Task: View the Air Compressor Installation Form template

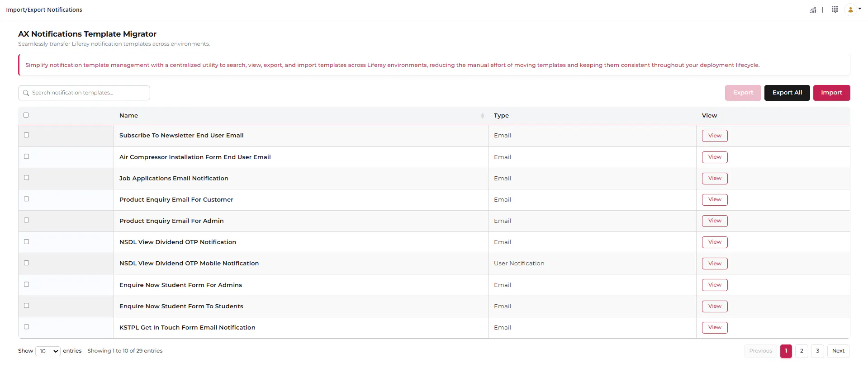Action: point(715,157)
